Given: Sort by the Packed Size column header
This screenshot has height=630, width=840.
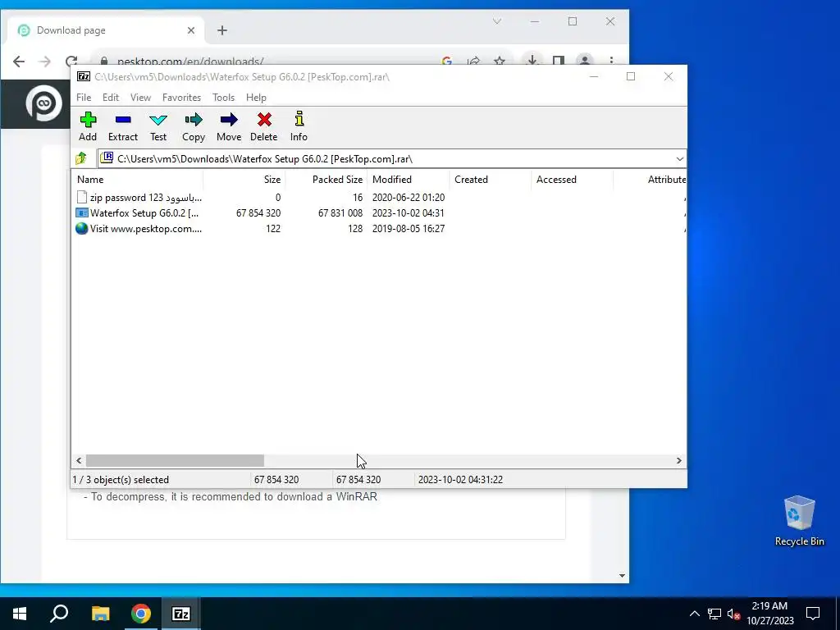Looking at the screenshot, I should [326, 180].
